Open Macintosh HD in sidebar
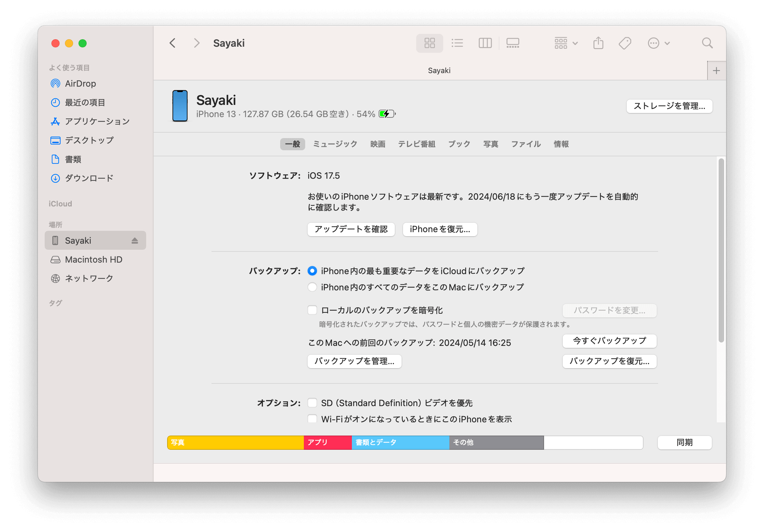The height and width of the screenshot is (532, 764). coord(95,260)
